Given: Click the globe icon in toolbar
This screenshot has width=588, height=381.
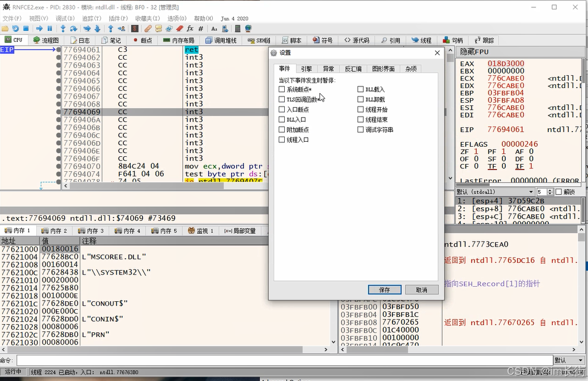Looking at the screenshot, I should pyautogui.click(x=248, y=28).
